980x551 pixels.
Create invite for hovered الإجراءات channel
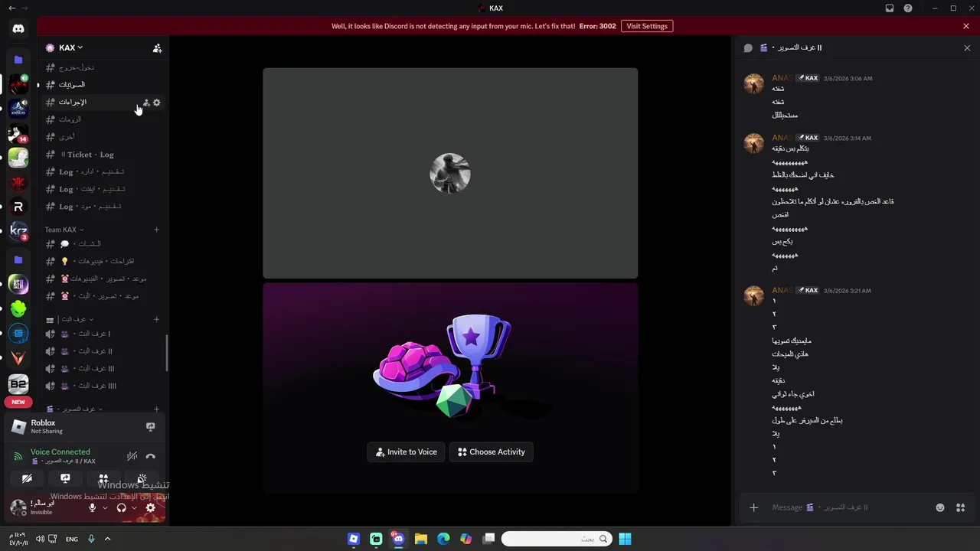click(146, 103)
